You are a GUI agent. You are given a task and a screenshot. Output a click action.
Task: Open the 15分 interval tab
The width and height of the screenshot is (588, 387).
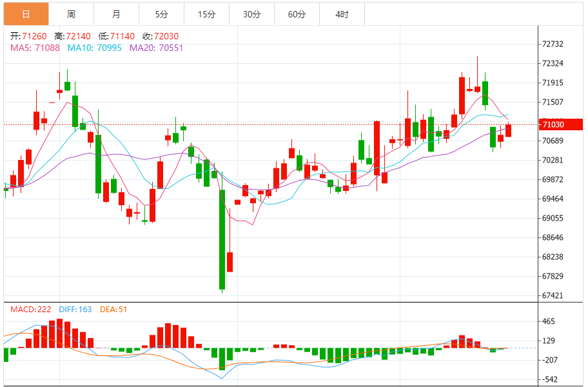(206, 14)
